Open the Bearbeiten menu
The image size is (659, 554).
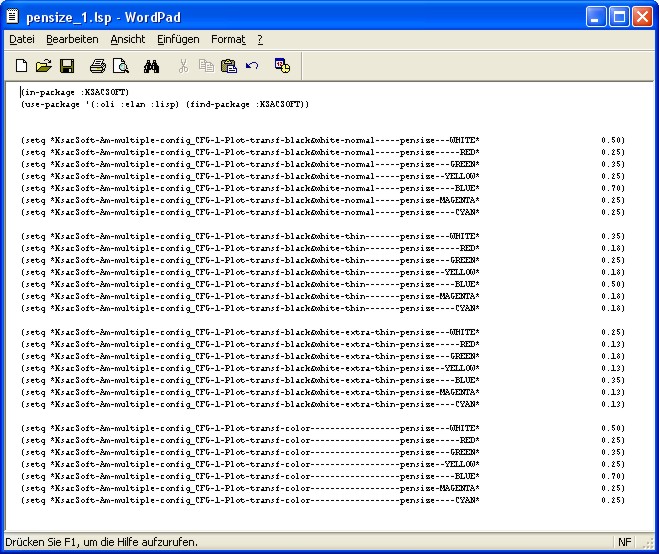(x=72, y=39)
